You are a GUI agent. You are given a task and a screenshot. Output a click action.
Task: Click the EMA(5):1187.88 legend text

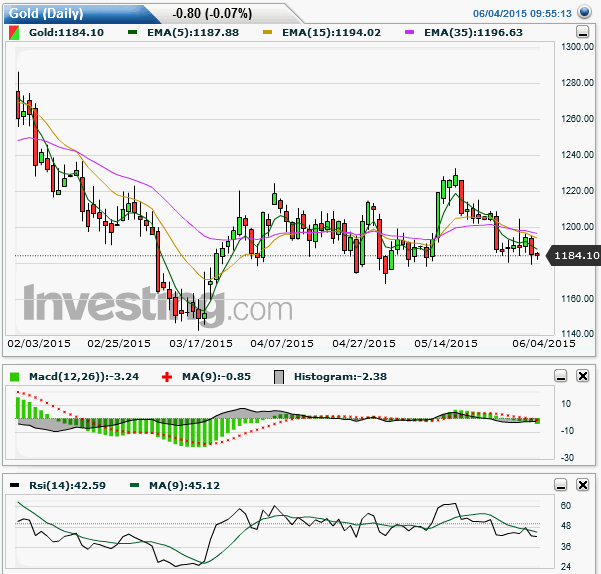point(193,33)
